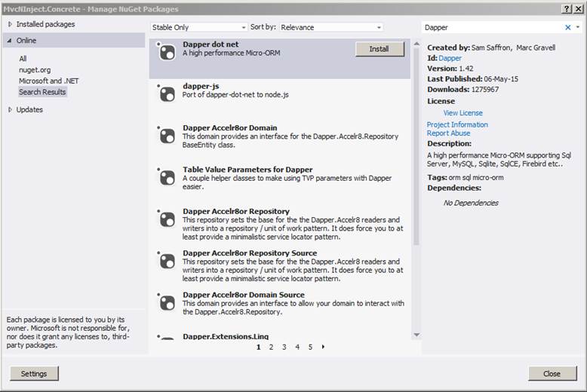Open the search box options arrow
Screen dimensions: 587x392
click(578, 27)
